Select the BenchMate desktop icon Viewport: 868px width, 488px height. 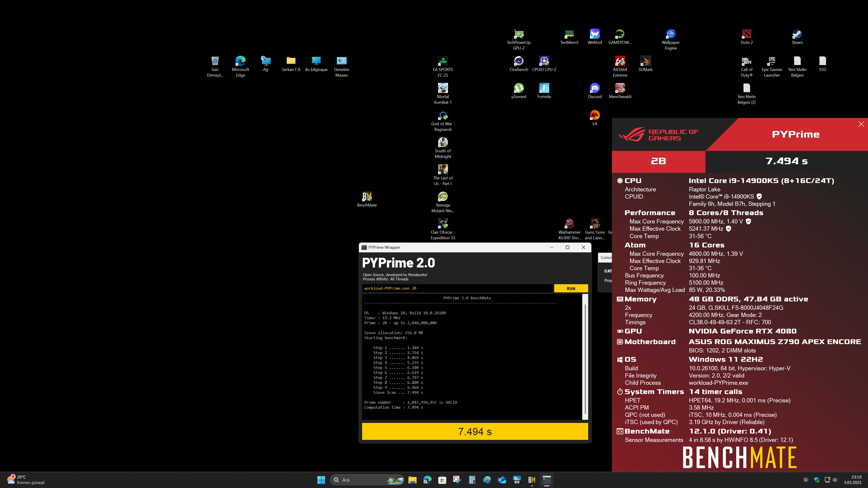[x=367, y=199]
